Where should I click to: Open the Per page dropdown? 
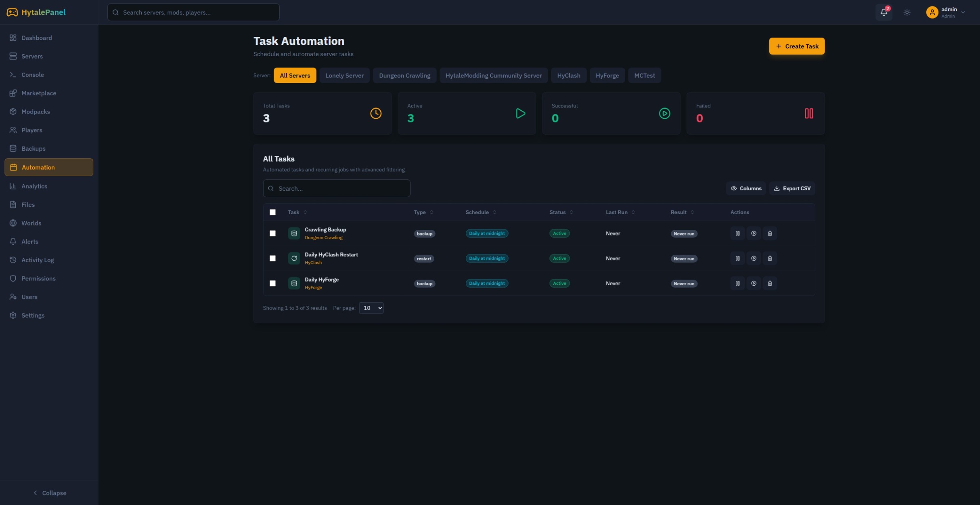pyautogui.click(x=371, y=308)
